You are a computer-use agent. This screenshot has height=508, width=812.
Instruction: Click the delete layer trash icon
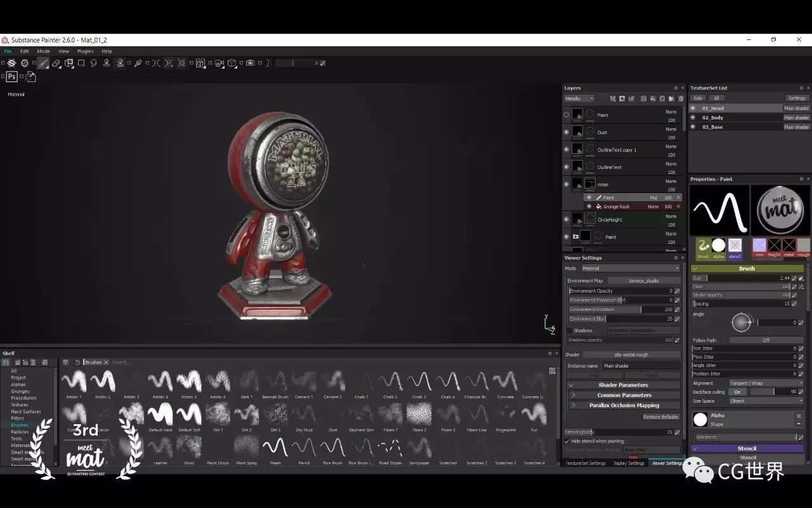click(681, 98)
